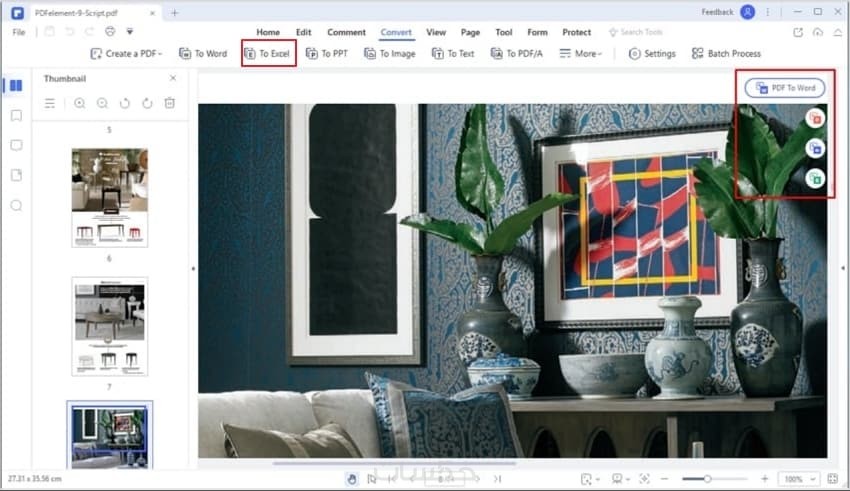Open page view layout dropdown in status bar
This screenshot has height=491, width=850.
[590, 479]
